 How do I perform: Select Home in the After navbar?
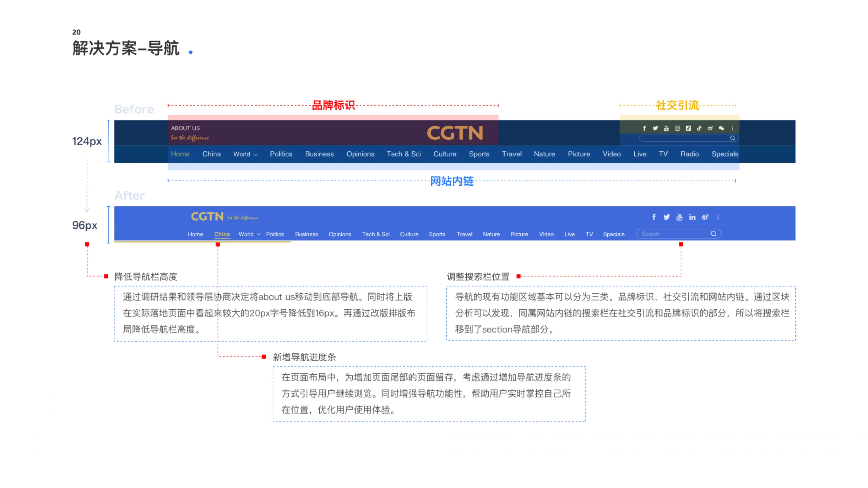tap(196, 234)
